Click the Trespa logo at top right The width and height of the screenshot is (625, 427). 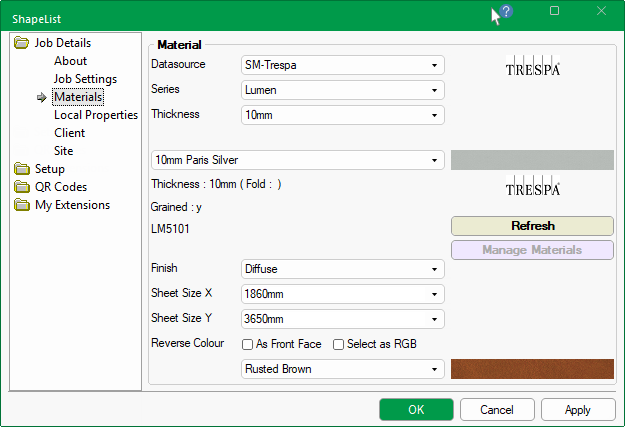pos(532,67)
